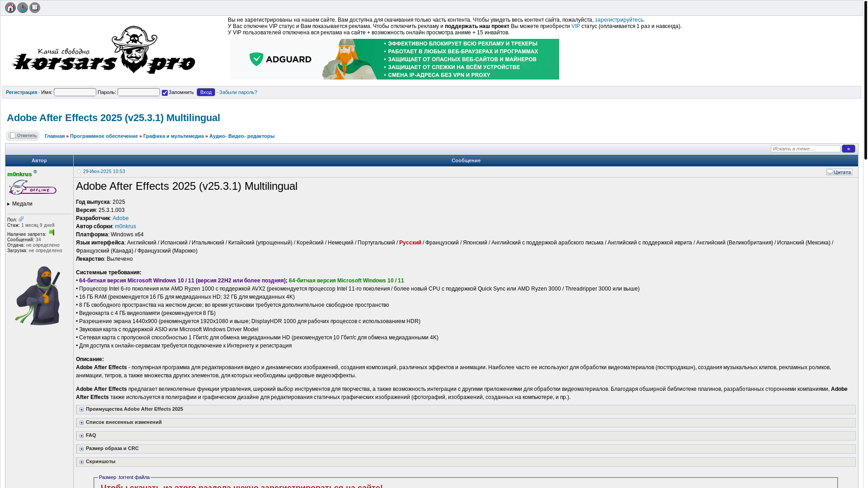Open Графика и мультимедиа breadcrumb
Screen dimensions: 868x488
(x=174, y=136)
